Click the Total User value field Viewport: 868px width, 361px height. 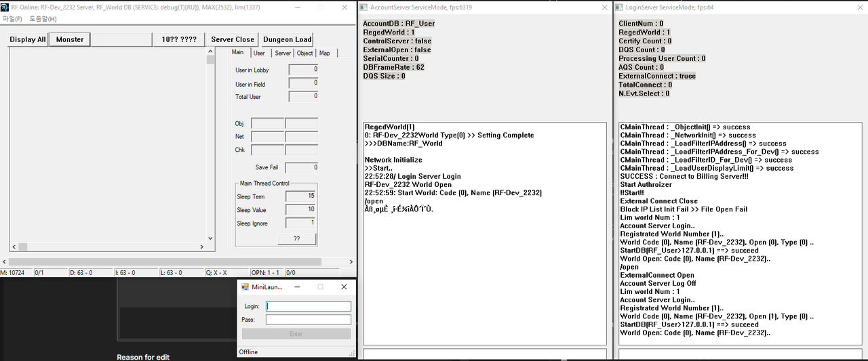click(x=303, y=96)
